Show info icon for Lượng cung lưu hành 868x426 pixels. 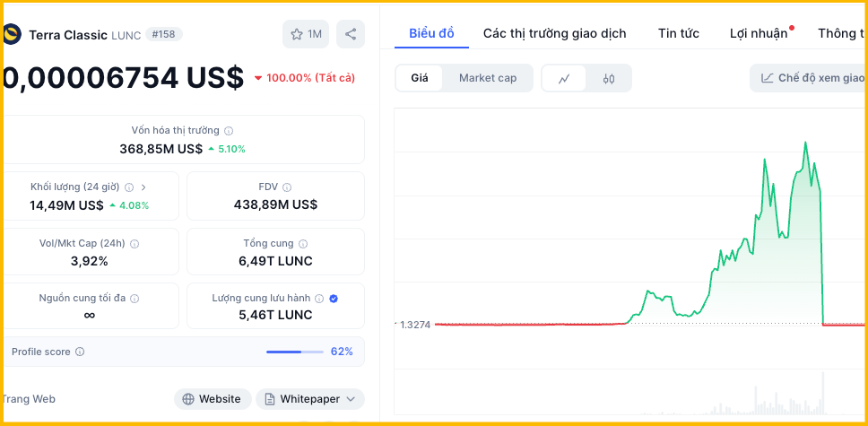[x=319, y=298]
